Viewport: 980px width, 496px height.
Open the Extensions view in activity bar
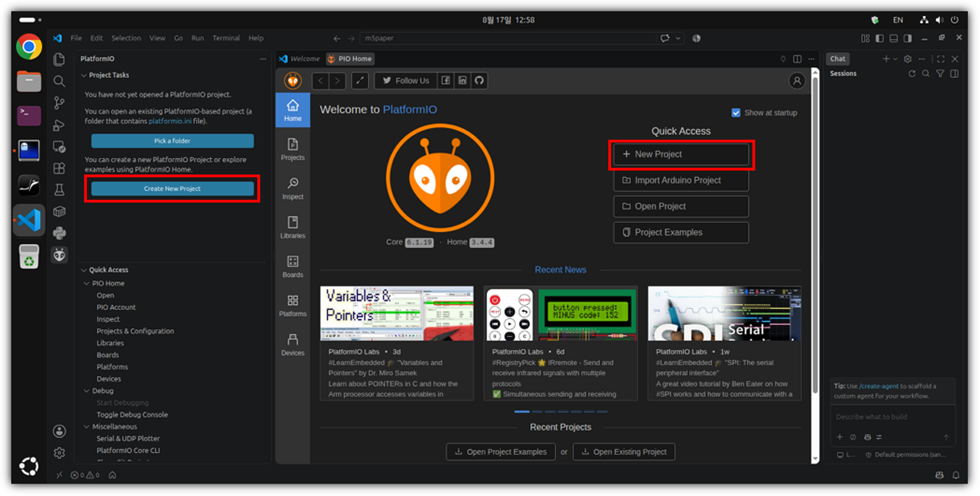(x=59, y=168)
